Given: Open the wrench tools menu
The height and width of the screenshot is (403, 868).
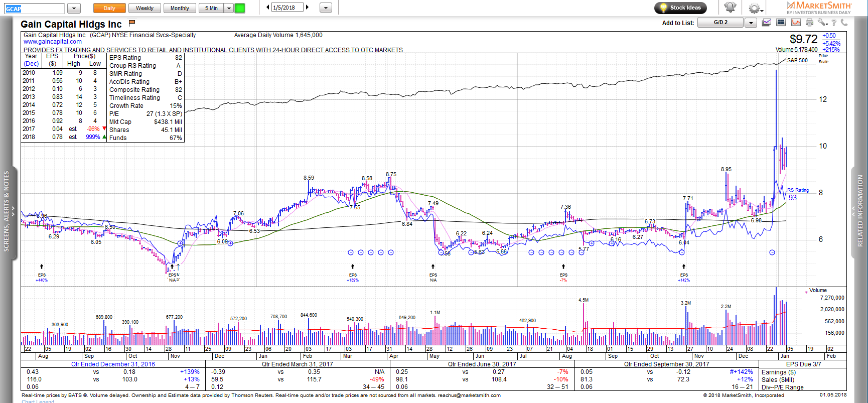Looking at the screenshot, I should pos(822,23).
